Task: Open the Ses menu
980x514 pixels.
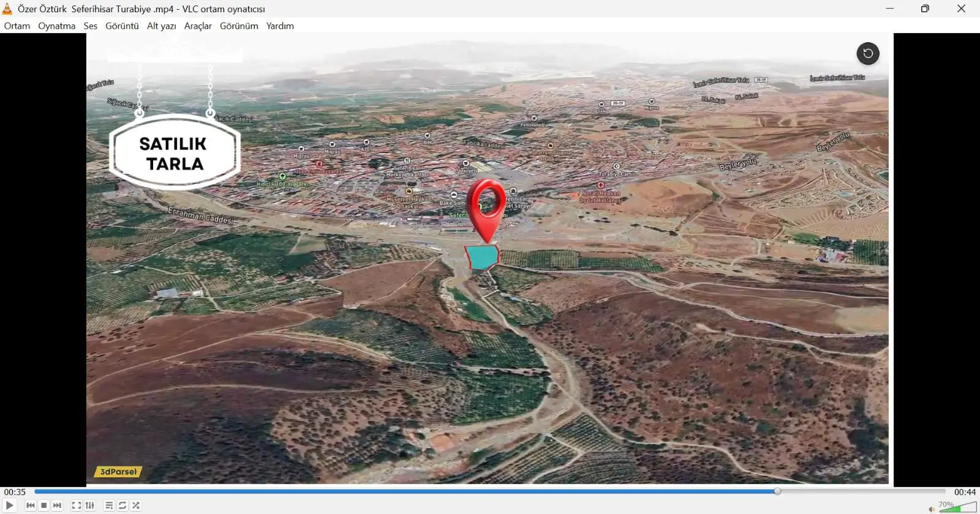Action: (91, 26)
